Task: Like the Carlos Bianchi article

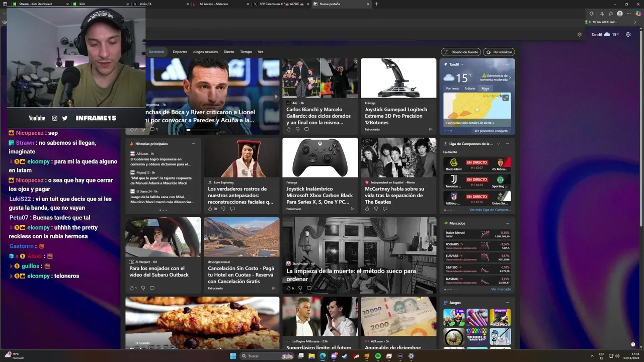Action: click(x=288, y=129)
